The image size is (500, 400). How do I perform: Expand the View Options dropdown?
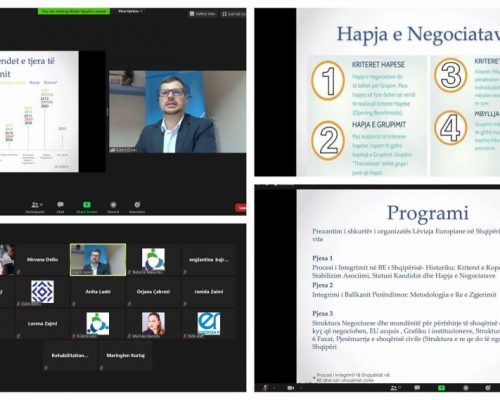(130, 11)
